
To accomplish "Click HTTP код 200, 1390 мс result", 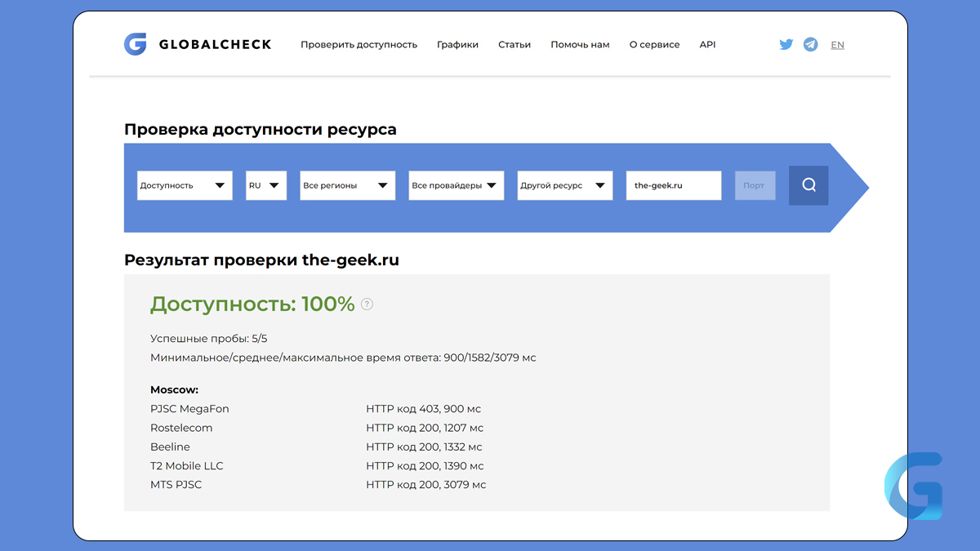I will (425, 465).
